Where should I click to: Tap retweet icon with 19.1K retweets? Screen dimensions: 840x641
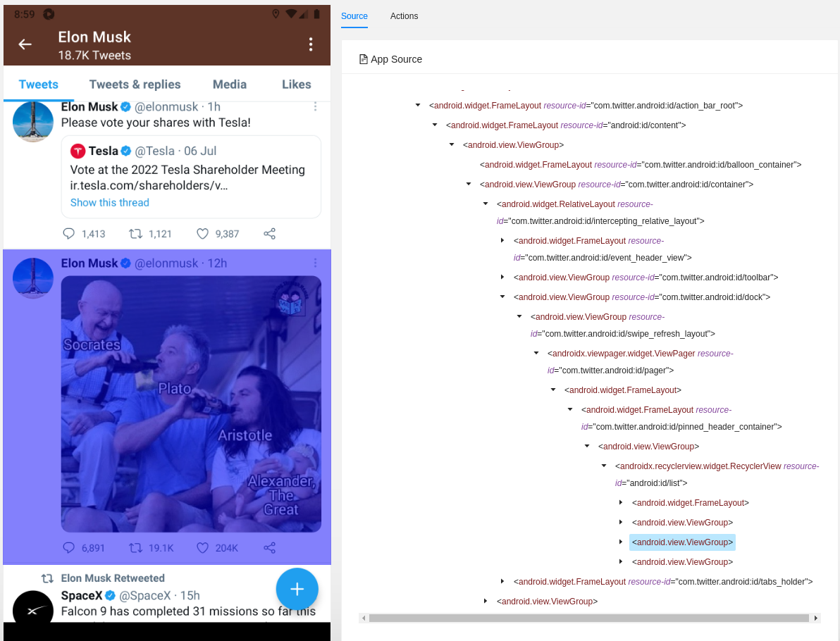135,548
